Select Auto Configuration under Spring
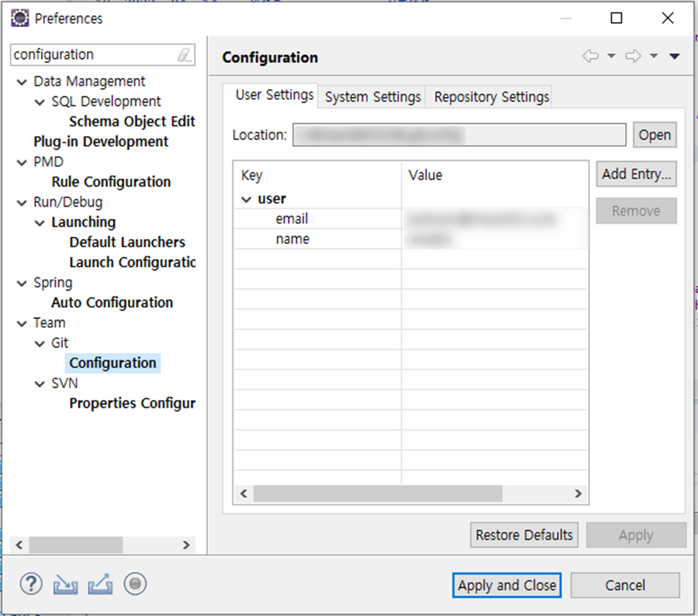Image resolution: width=698 pixels, height=616 pixels. [x=112, y=303]
